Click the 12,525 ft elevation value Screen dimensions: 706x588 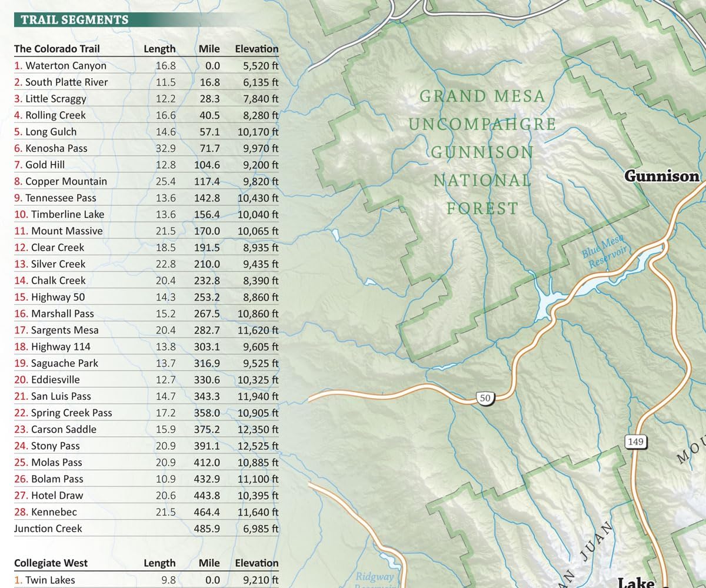(x=258, y=446)
